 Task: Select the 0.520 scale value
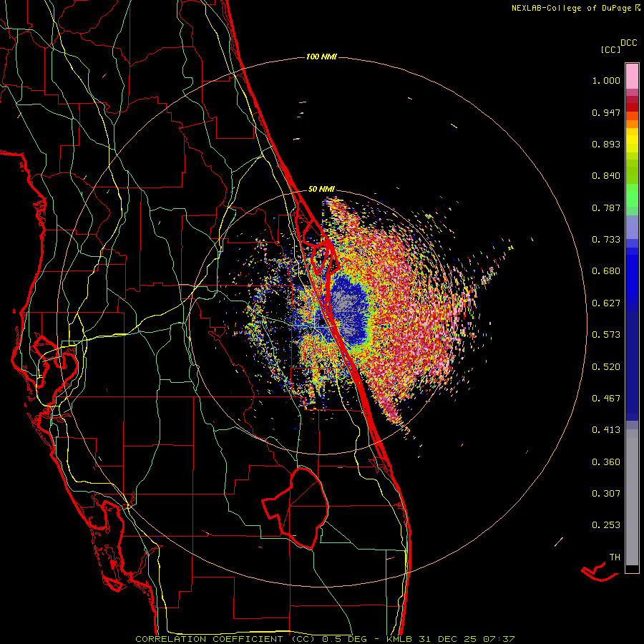coord(606,367)
